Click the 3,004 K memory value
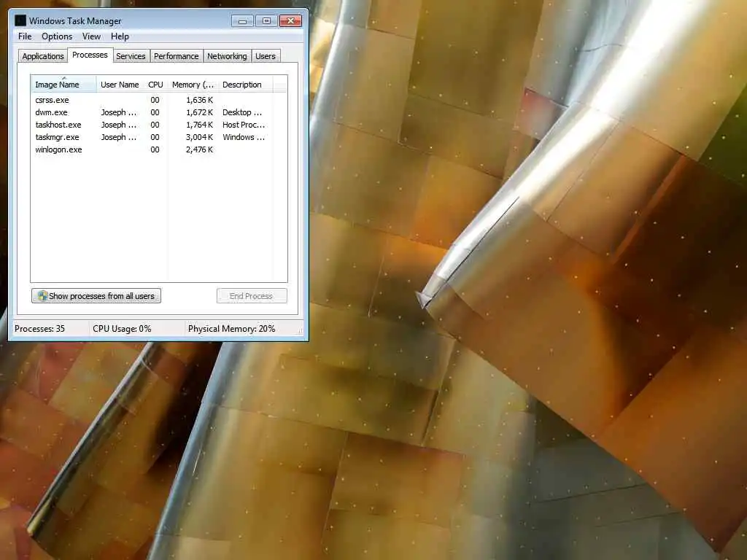The width and height of the screenshot is (747, 560). [200, 137]
